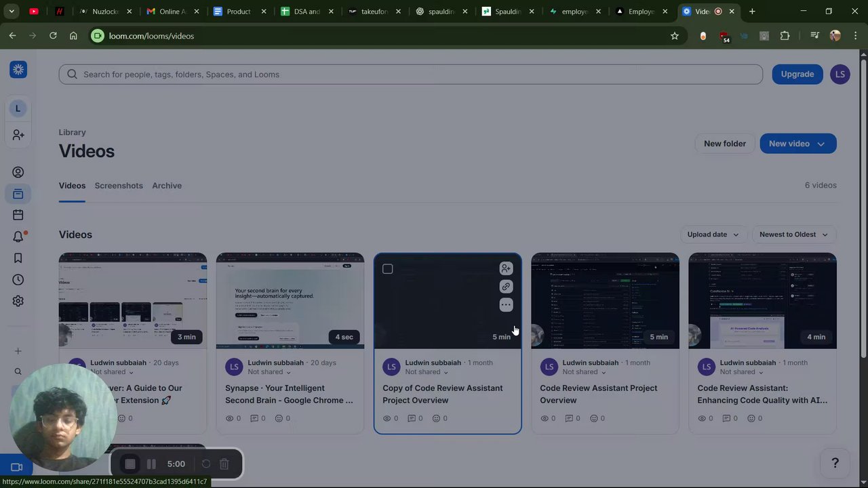Open the Settings gear icon in sidebar

coord(18,301)
